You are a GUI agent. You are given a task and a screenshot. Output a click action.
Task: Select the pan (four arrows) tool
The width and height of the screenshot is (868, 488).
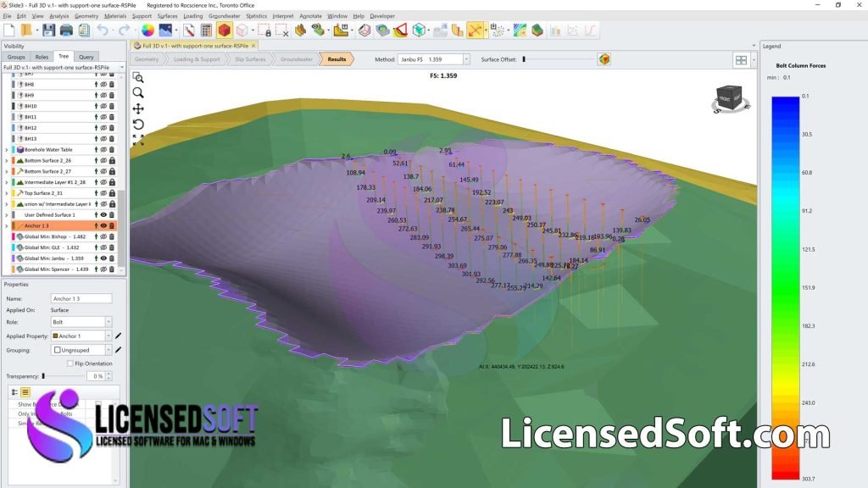138,108
